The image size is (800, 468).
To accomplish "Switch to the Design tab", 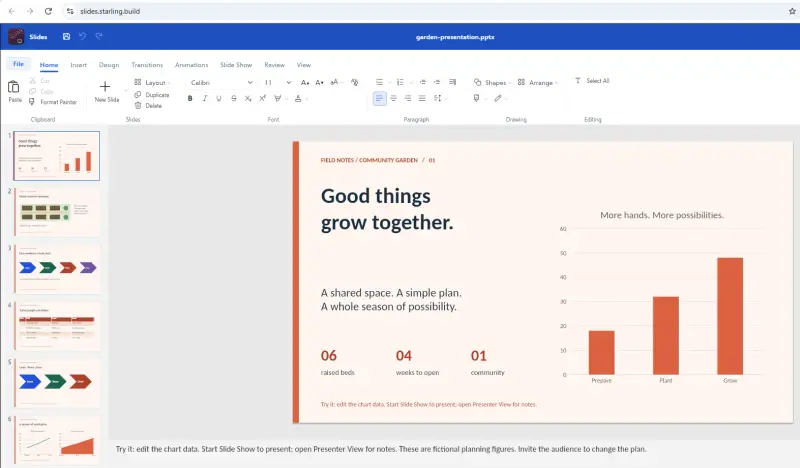I will 109,65.
